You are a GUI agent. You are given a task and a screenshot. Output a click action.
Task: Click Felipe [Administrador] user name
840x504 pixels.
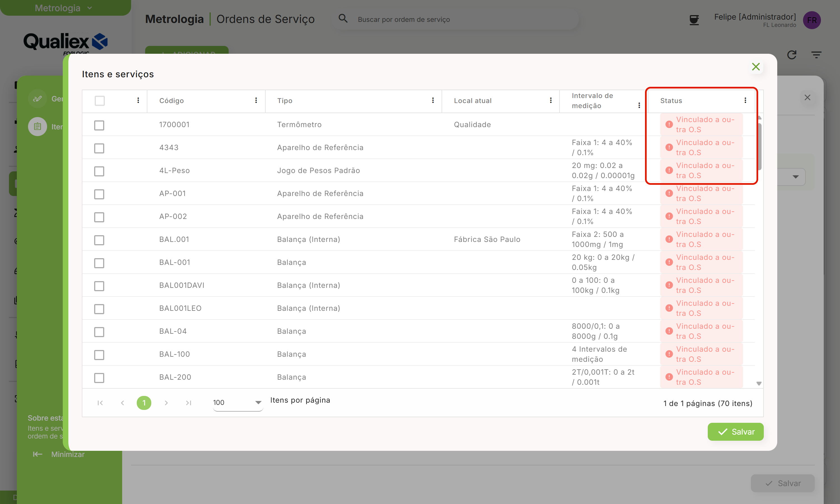point(755,17)
